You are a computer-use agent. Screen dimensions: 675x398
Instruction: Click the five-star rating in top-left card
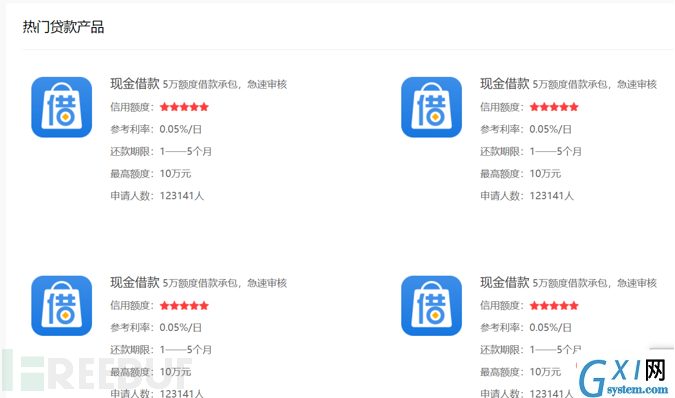click(x=184, y=107)
